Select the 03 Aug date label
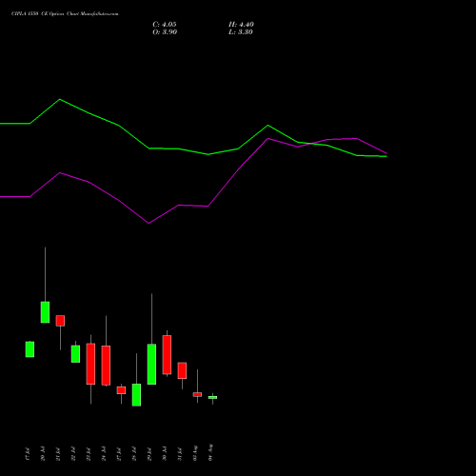The image size is (476, 476). point(195,453)
